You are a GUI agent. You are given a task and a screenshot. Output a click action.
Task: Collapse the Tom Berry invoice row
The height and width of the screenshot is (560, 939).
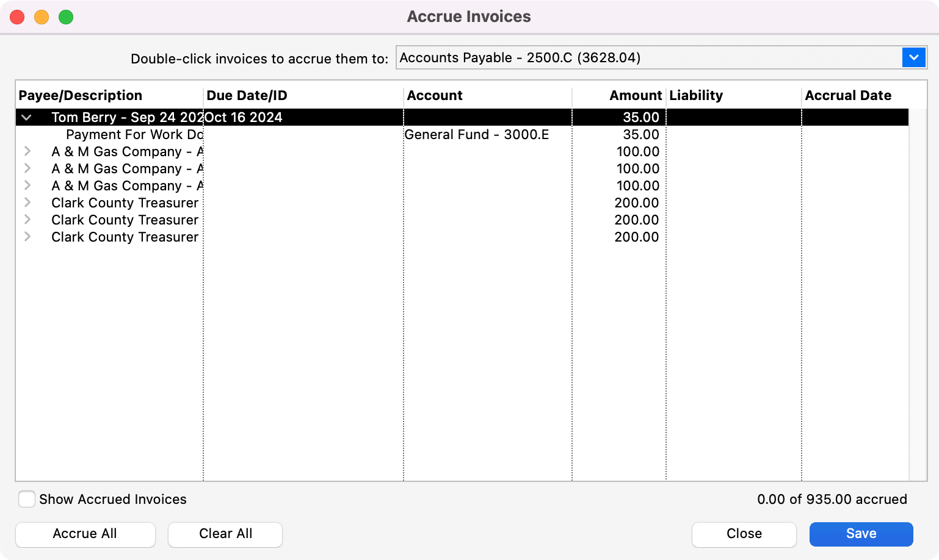tap(27, 118)
